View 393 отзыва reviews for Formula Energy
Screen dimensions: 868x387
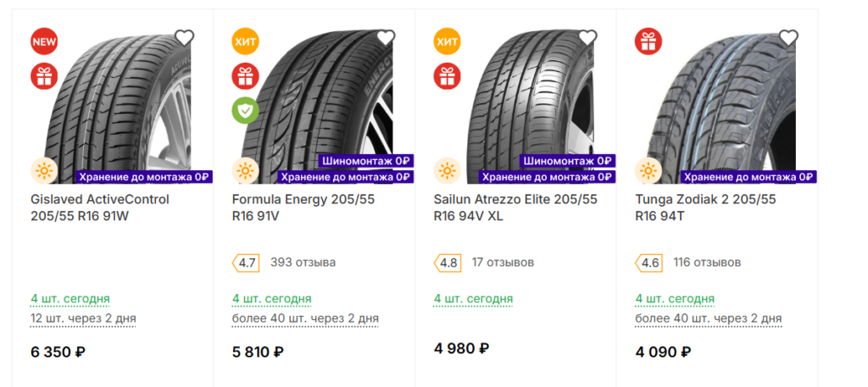coord(303,262)
